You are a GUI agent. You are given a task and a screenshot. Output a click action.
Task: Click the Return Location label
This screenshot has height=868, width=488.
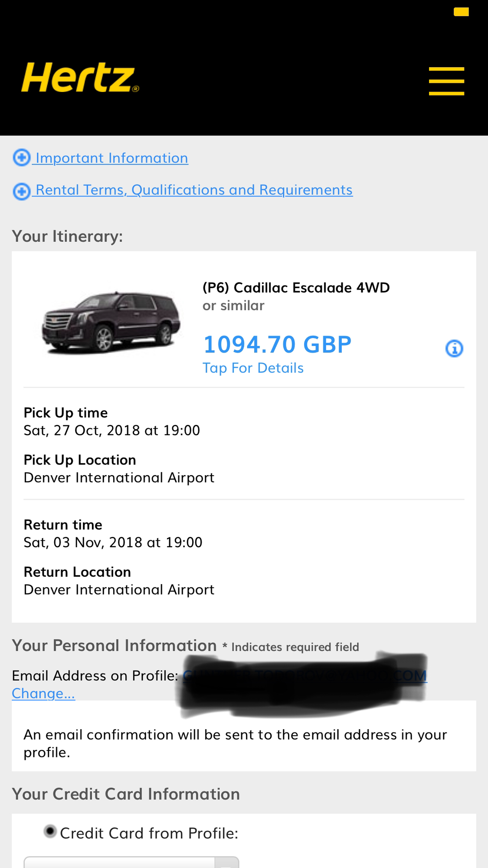[77, 572]
